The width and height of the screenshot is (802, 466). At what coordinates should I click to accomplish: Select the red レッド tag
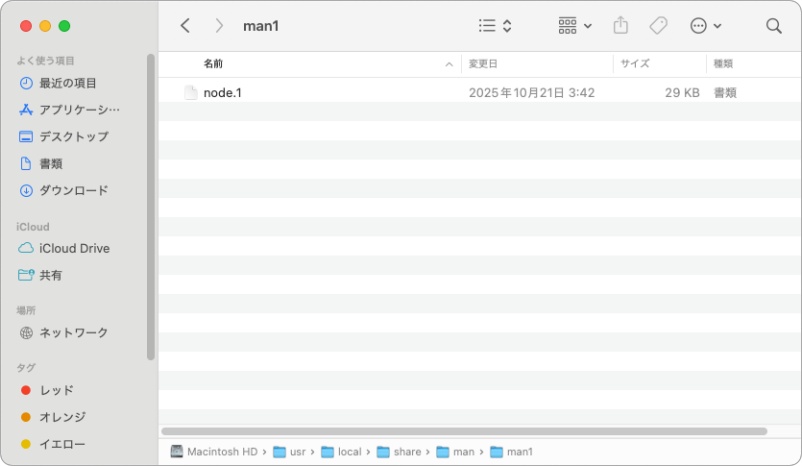tap(56, 391)
